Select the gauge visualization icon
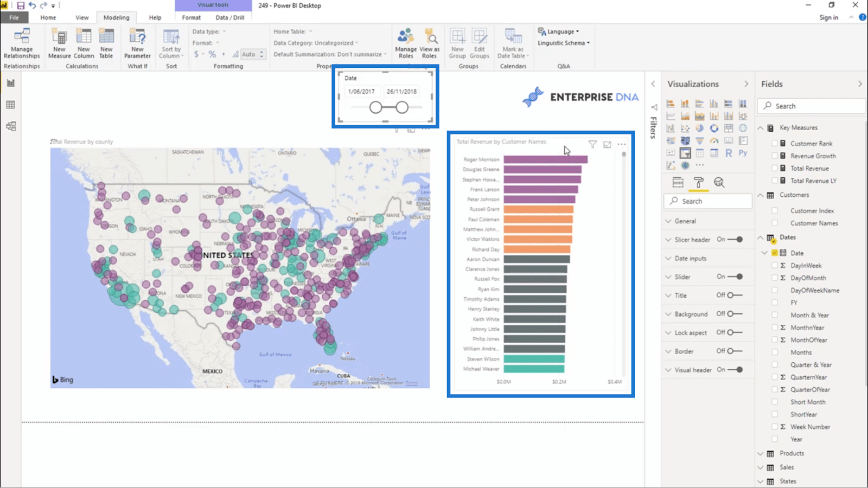 714,141
